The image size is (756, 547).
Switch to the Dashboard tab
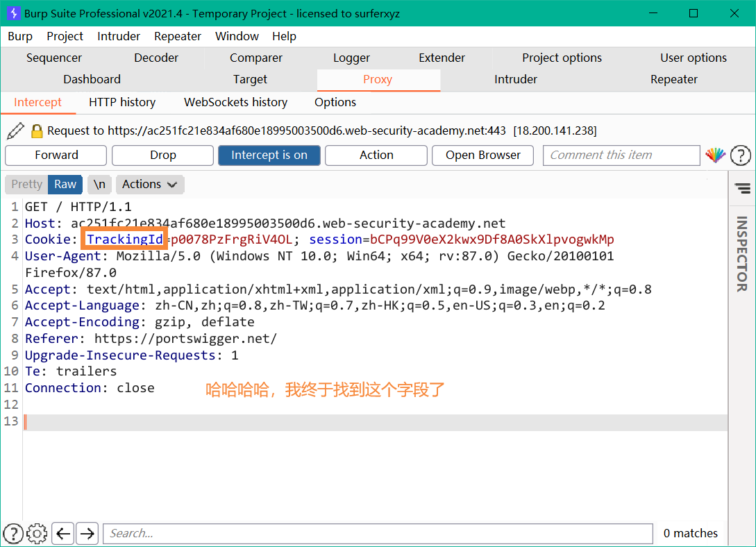[92, 80]
